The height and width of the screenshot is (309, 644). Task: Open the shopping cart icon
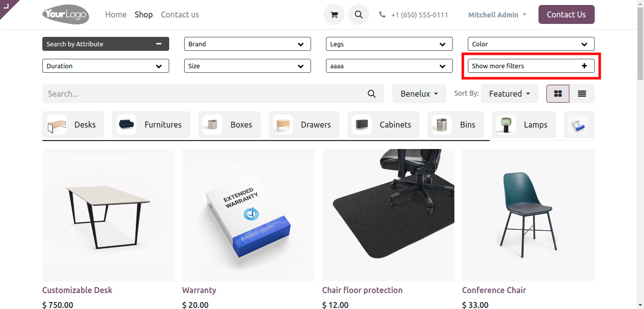[x=334, y=14]
